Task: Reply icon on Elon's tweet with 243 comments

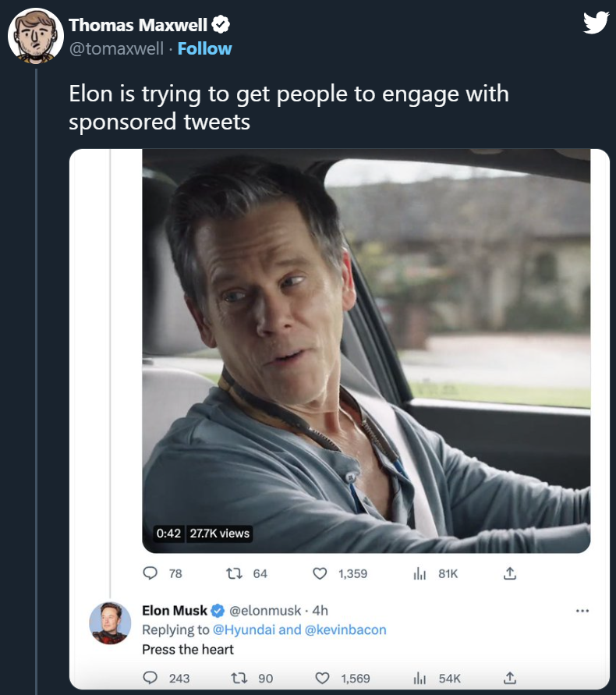Action: pos(150,678)
